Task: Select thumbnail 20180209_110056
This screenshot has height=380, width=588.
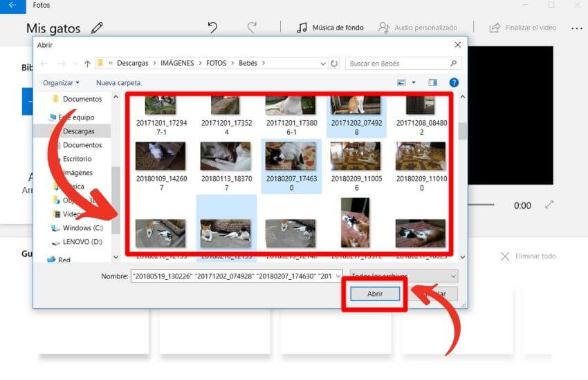Action: [x=356, y=167]
